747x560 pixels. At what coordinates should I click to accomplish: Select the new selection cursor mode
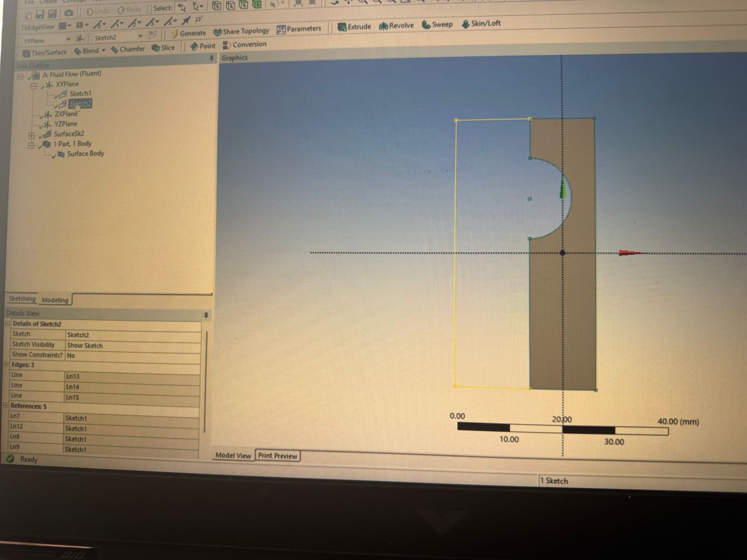[x=182, y=8]
